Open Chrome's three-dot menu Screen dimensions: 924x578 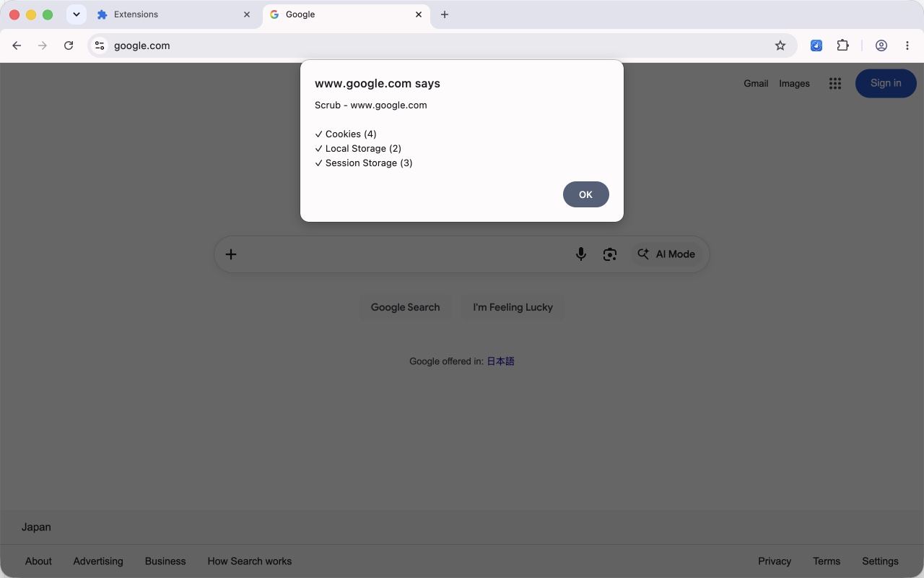coord(907,46)
